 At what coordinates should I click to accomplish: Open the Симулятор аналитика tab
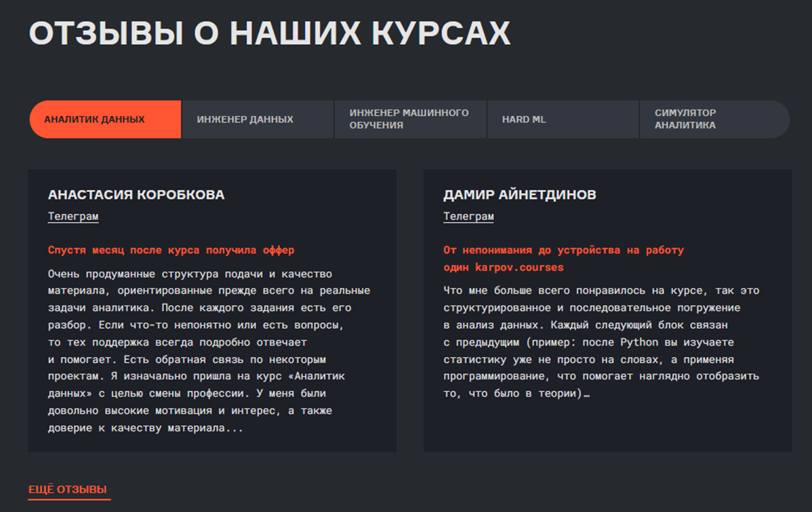coord(714,120)
